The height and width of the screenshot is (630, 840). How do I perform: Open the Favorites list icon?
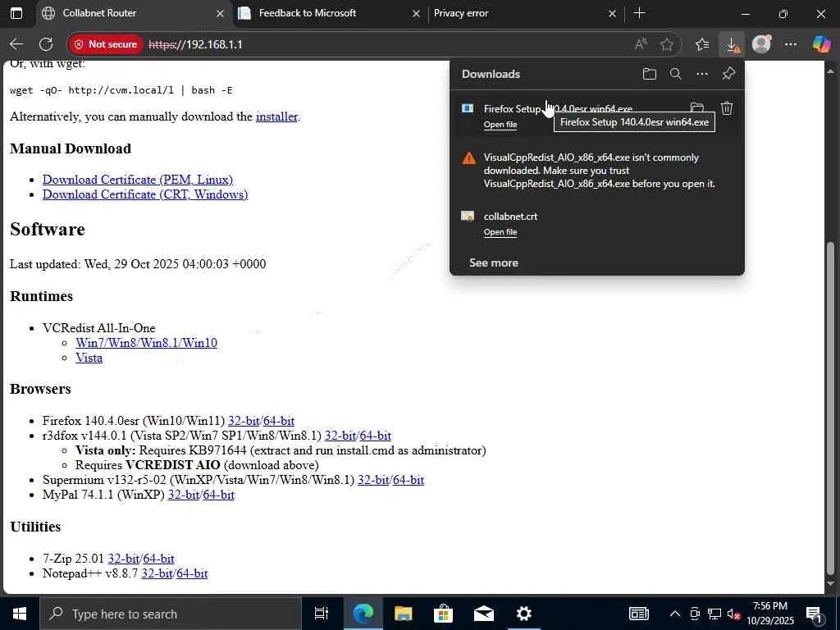click(x=702, y=44)
